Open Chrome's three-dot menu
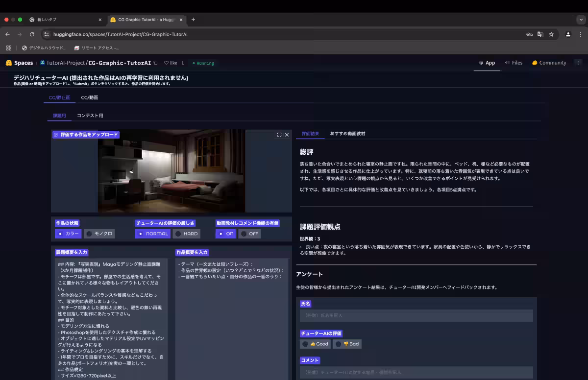 (581, 34)
